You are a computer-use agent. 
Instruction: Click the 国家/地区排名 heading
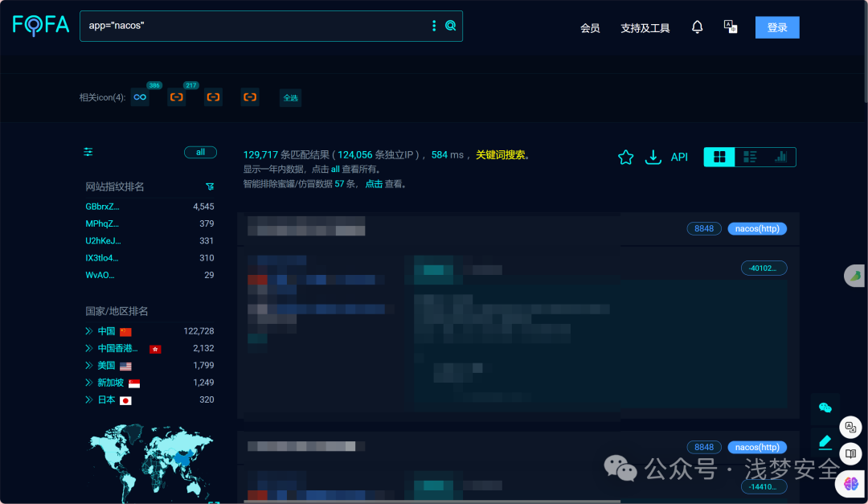tap(117, 311)
